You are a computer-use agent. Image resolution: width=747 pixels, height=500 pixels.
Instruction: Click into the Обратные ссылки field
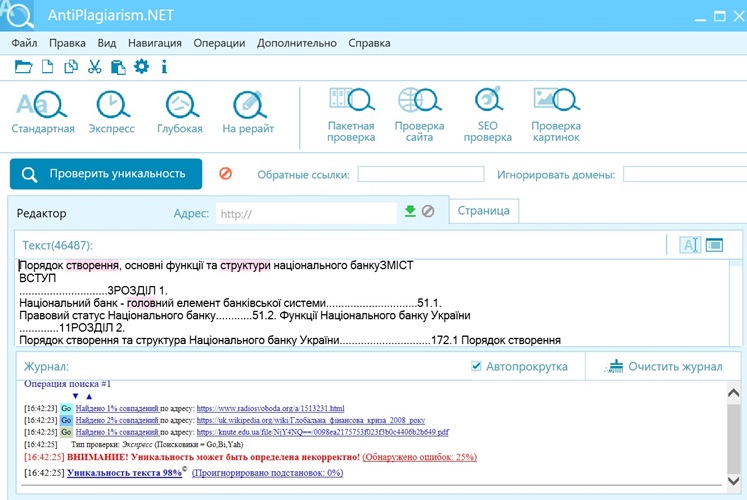(x=421, y=174)
